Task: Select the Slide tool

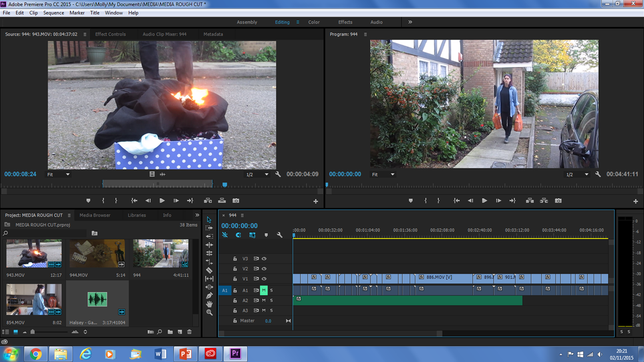Action: (209, 287)
